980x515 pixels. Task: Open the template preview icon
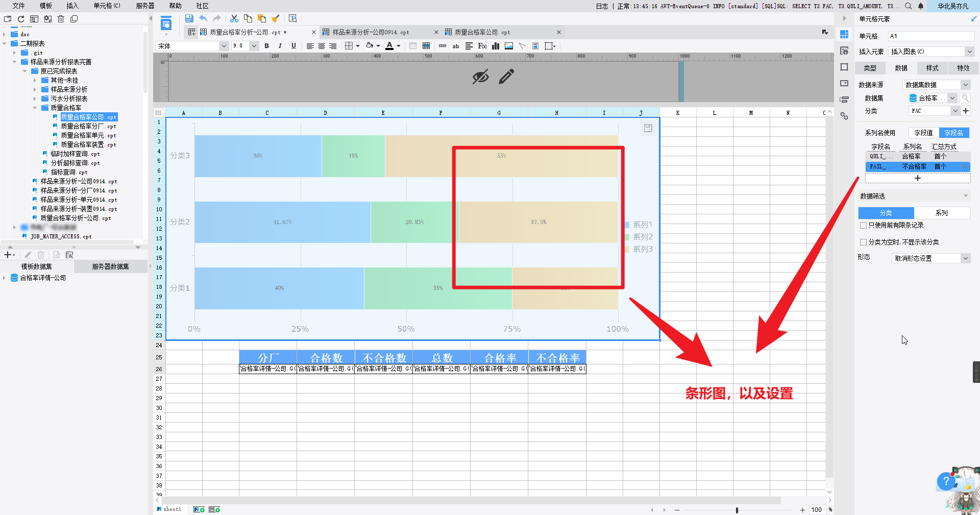pyautogui.click(x=292, y=18)
